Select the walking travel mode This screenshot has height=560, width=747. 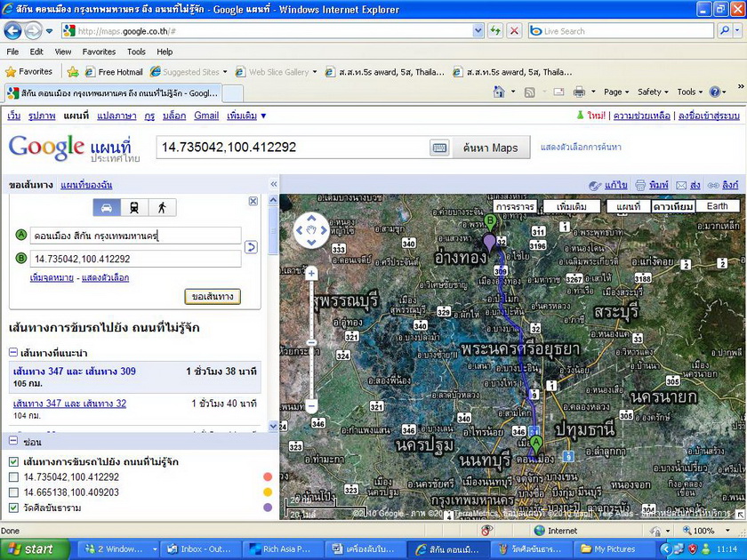[x=161, y=208]
